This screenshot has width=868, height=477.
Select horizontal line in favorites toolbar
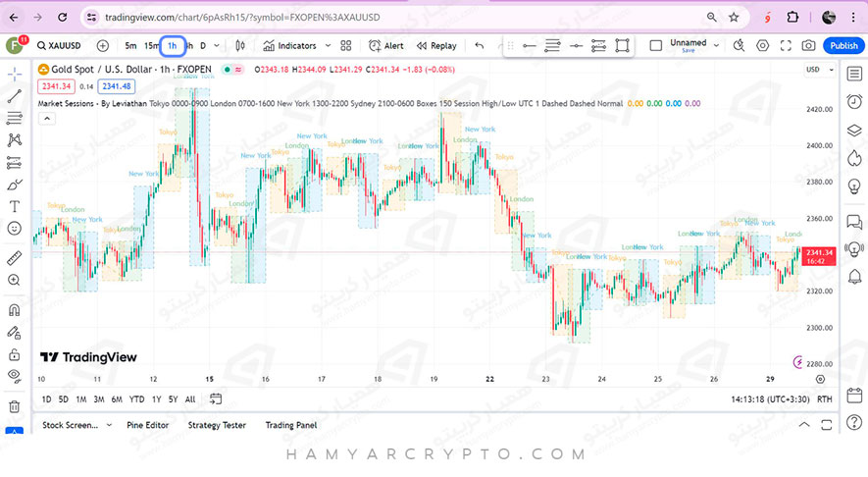click(530, 45)
